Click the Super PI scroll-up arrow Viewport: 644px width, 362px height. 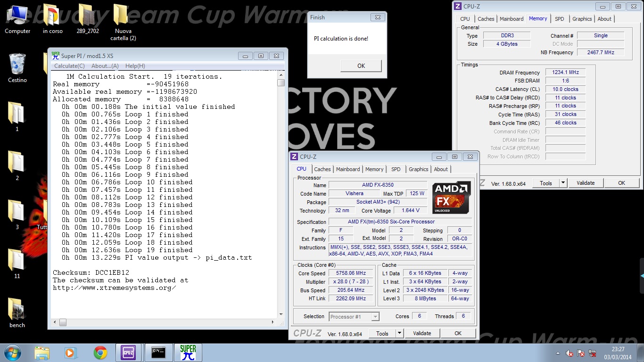pyautogui.click(x=281, y=74)
